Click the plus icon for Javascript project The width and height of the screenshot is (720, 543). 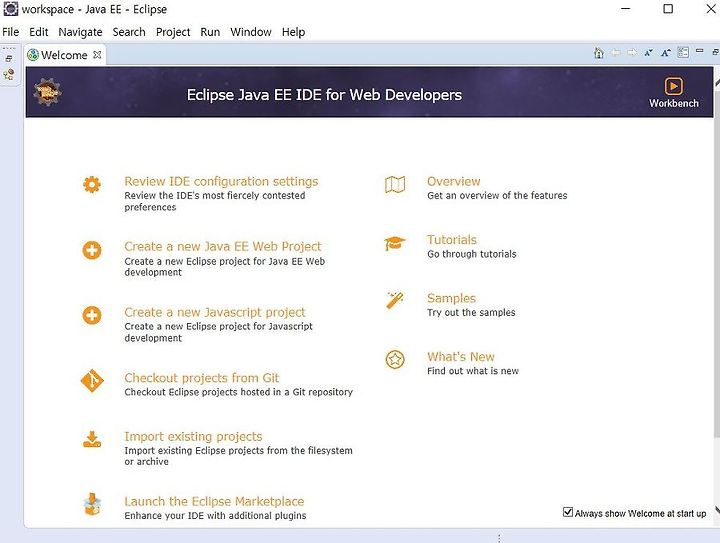pyautogui.click(x=92, y=315)
